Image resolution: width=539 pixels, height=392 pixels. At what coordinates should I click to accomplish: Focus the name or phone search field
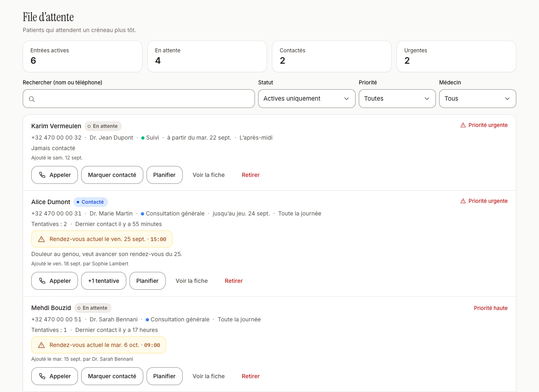point(139,99)
